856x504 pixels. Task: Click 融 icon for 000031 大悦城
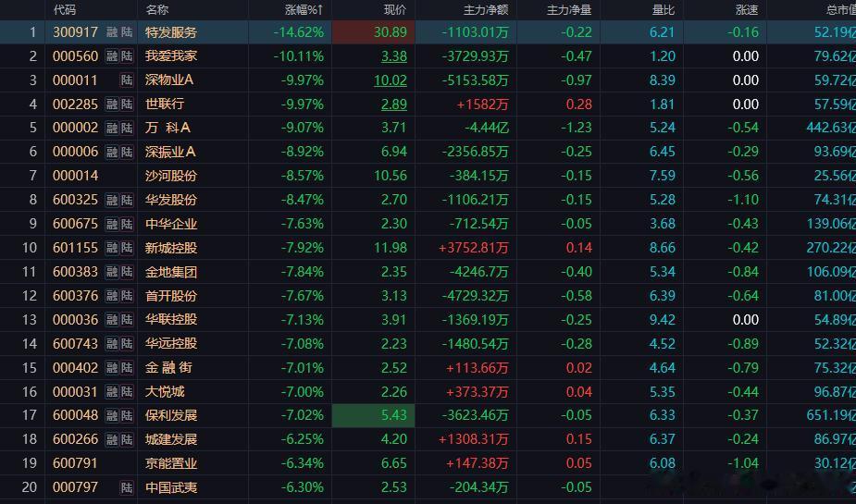112,391
